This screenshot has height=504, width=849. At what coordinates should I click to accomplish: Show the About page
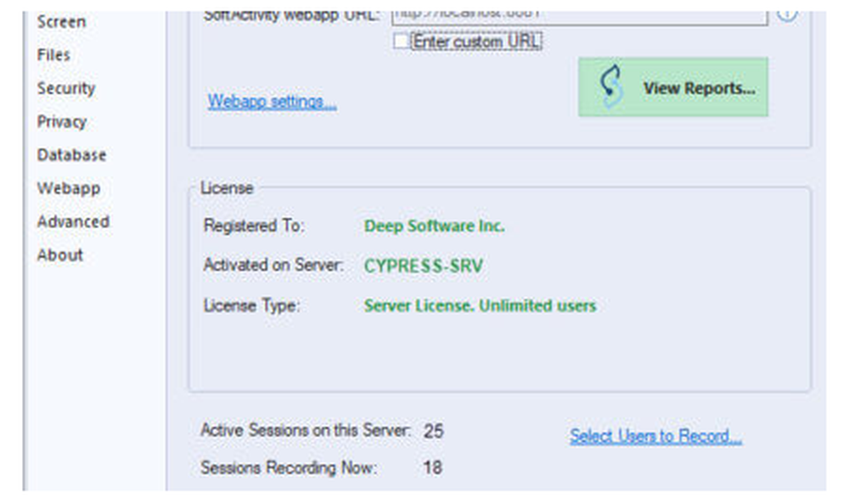tap(60, 255)
